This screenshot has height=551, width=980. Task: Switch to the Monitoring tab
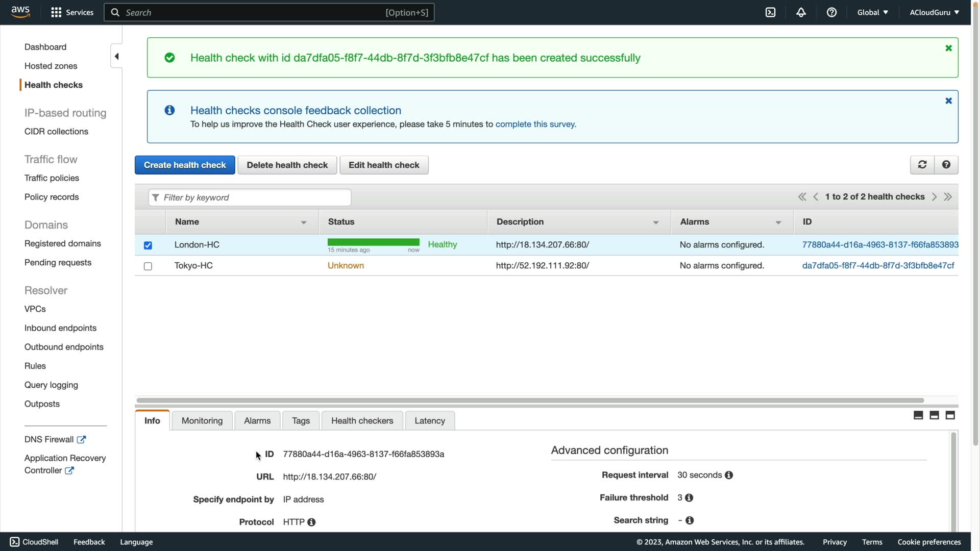pyautogui.click(x=202, y=421)
